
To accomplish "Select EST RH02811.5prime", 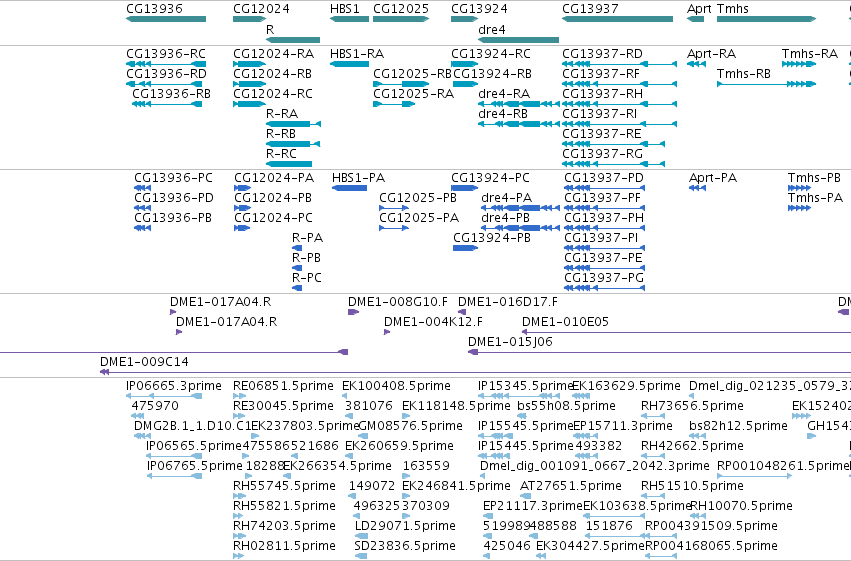I will tap(239, 556).
